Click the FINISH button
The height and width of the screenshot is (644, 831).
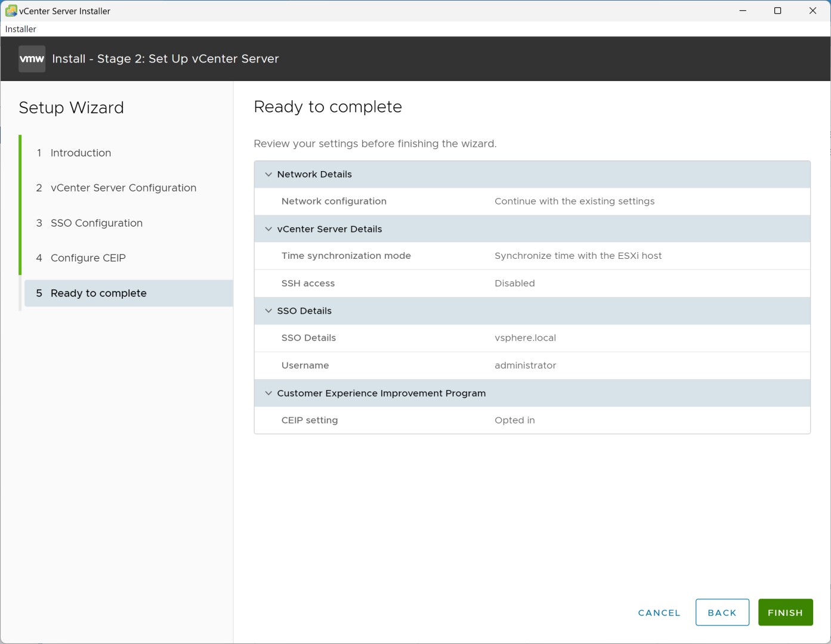point(785,612)
